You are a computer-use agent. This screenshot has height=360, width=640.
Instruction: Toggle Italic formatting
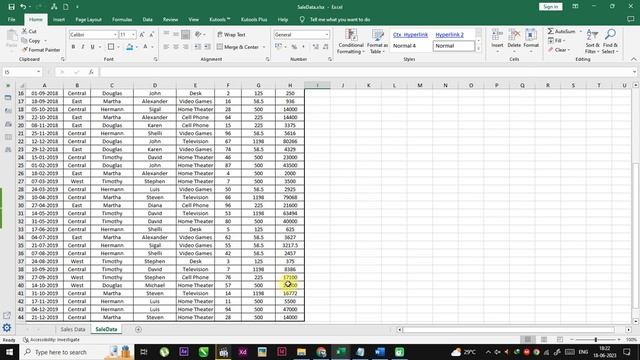point(83,47)
